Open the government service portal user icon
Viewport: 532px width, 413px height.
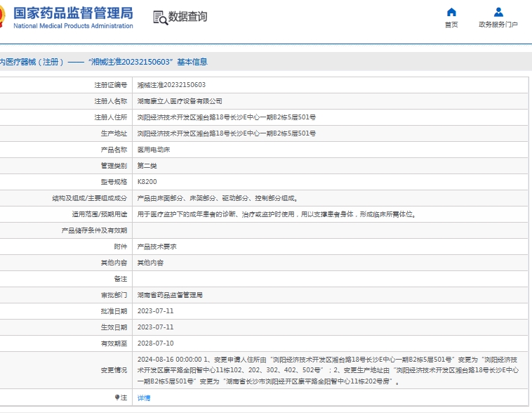pyautogui.click(x=498, y=12)
